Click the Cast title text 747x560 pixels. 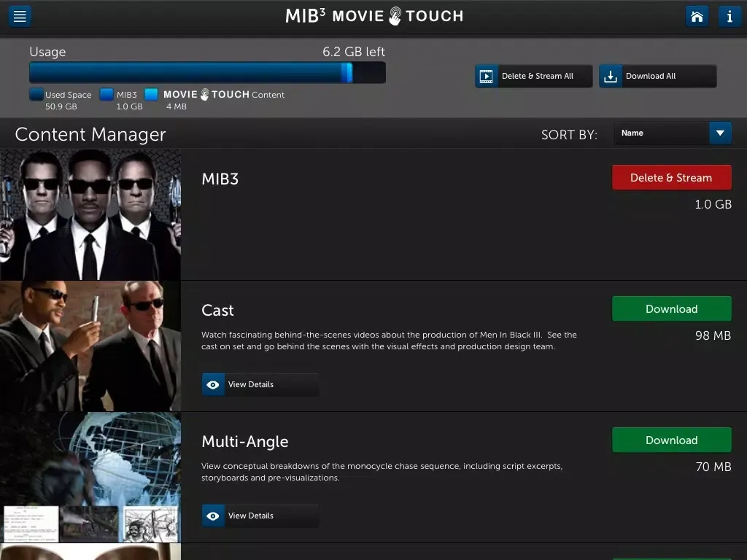click(x=217, y=311)
